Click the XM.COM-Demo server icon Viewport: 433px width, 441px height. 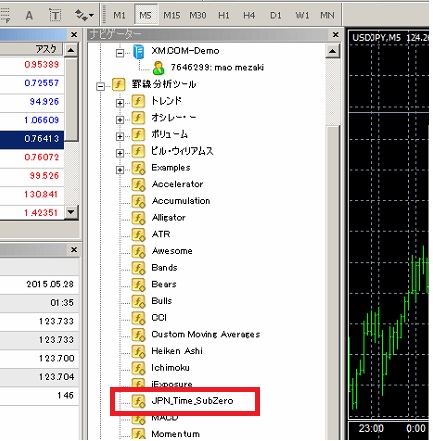pos(138,52)
